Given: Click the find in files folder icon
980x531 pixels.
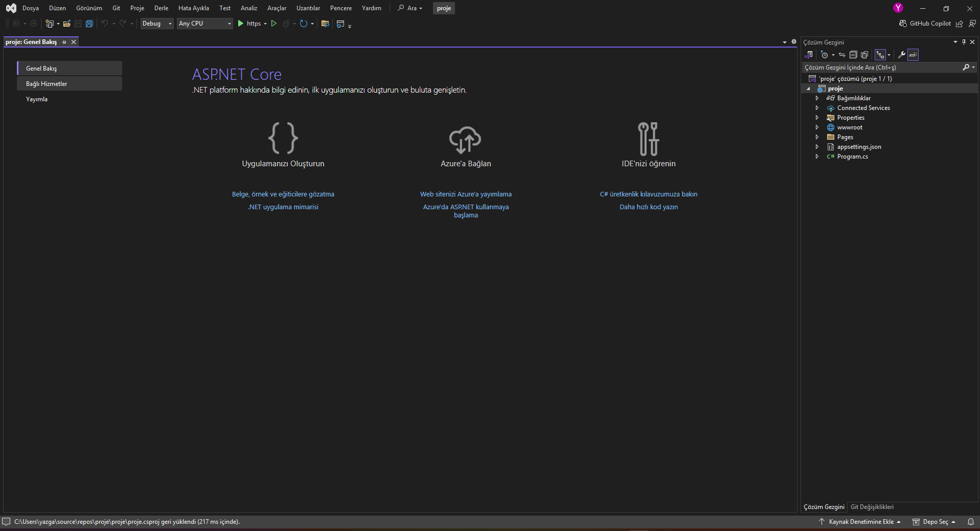Looking at the screenshot, I should (x=325, y=24).
